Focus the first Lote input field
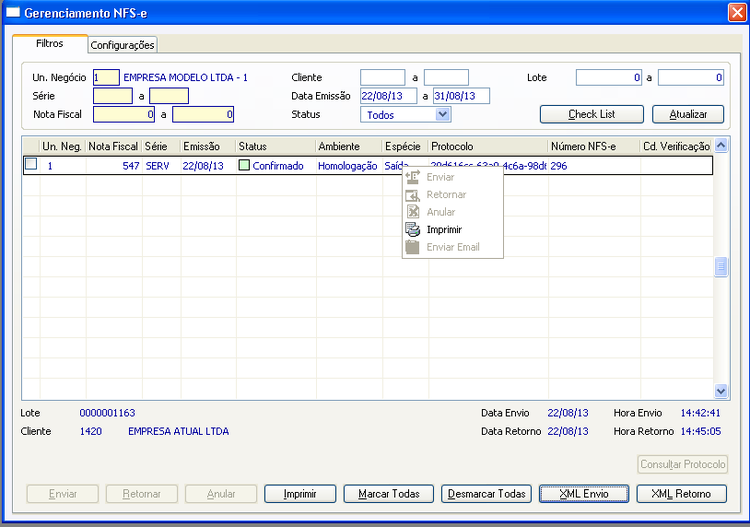This screenshot has height=527, width=750. click(609, 77)
